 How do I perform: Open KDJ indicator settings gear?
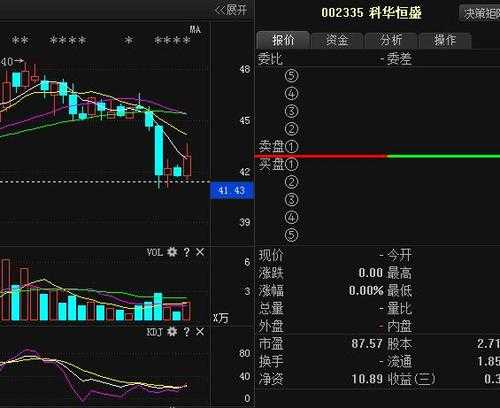click(x=172, y=332)
